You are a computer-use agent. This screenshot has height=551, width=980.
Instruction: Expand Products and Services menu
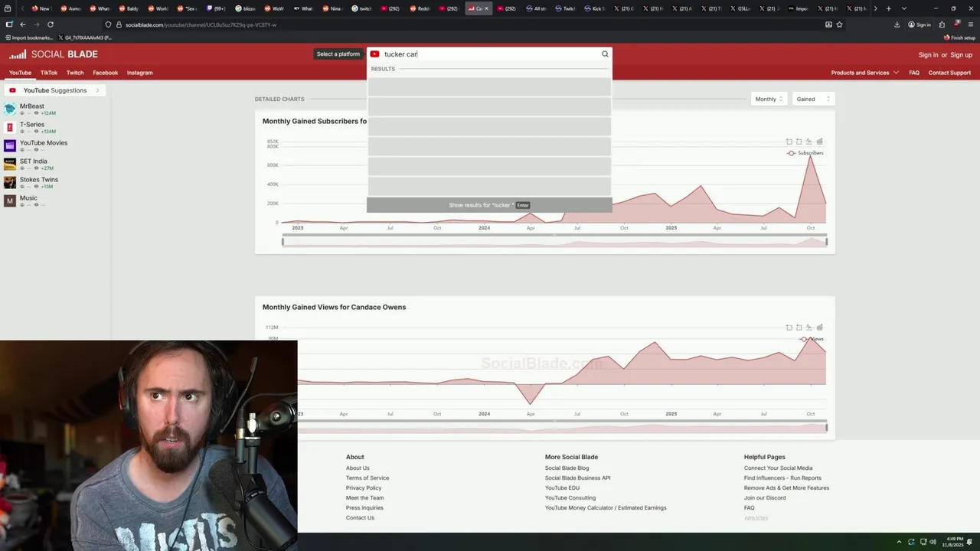pyautogui.click(x=865, y=73)
